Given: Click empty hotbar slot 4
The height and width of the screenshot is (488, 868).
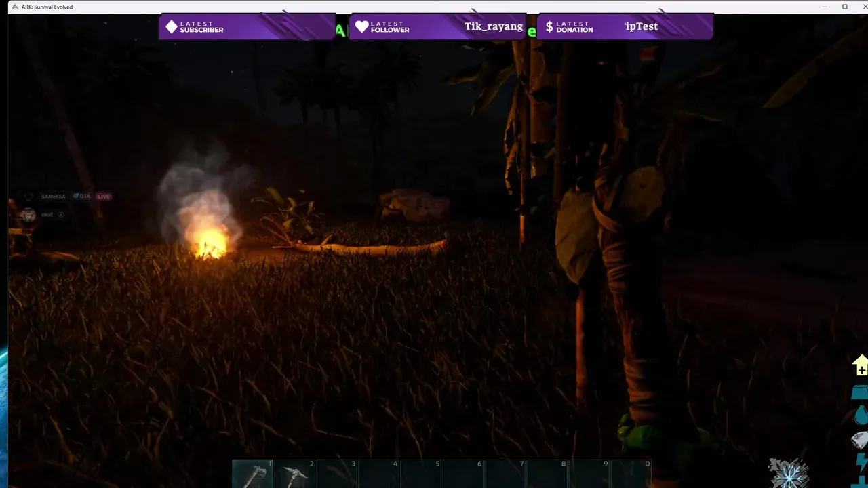Looking at the screenshot, I should 378,474.
